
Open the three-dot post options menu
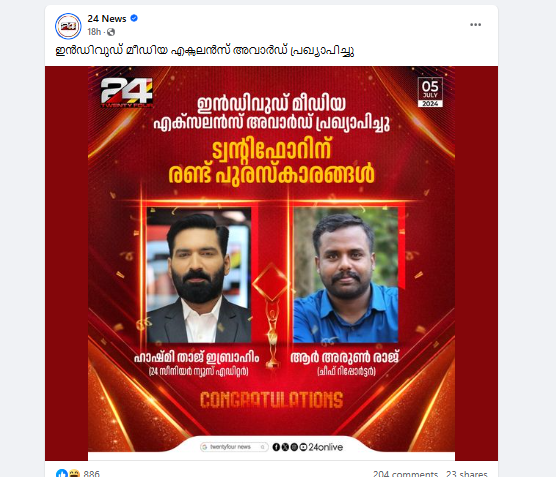tap(475, 24)
